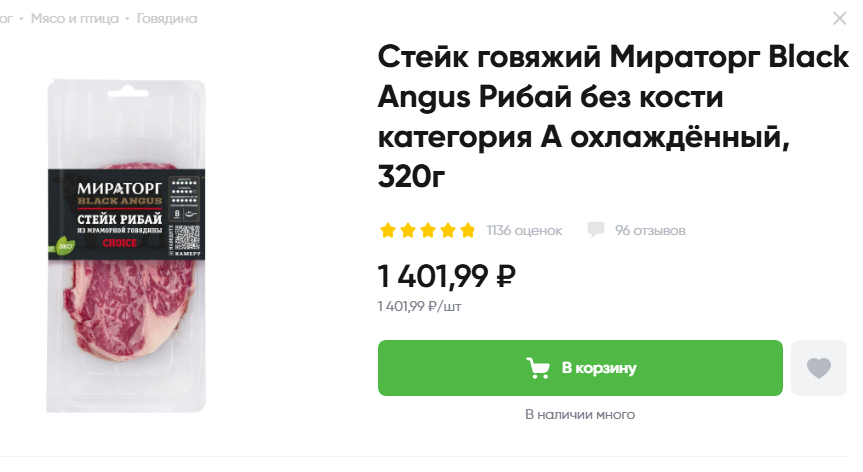Click the shopping cart icon in green button
The image size is (863, 472).
(x=538, y=368)
